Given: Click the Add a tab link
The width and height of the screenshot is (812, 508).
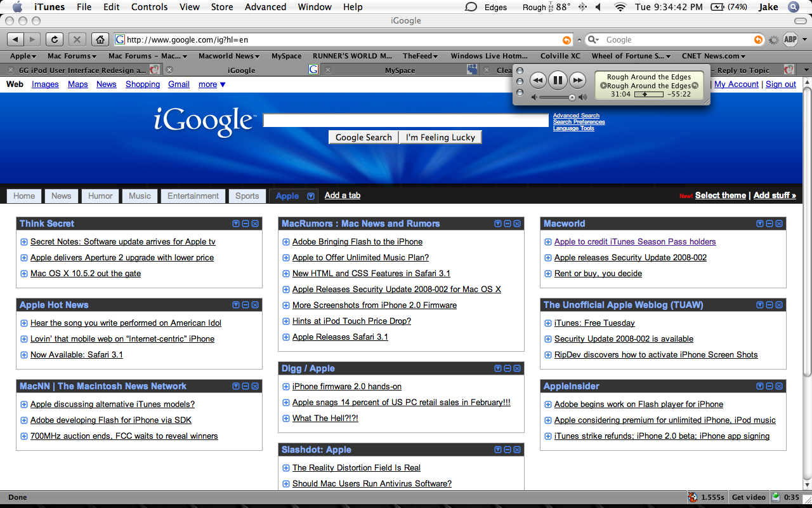Looking at the screenshot, I should point(343,195).
